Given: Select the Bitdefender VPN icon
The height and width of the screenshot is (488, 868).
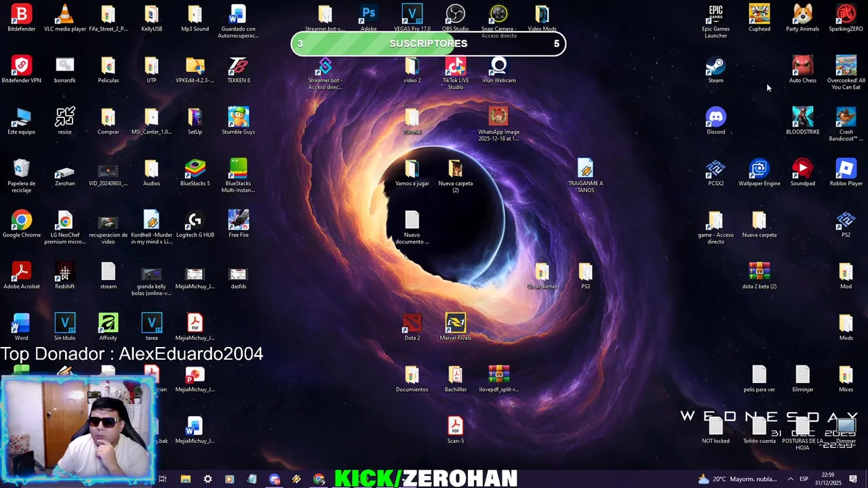Looking at the screenshot, I should pyautogui.click(x=22, y=70).
